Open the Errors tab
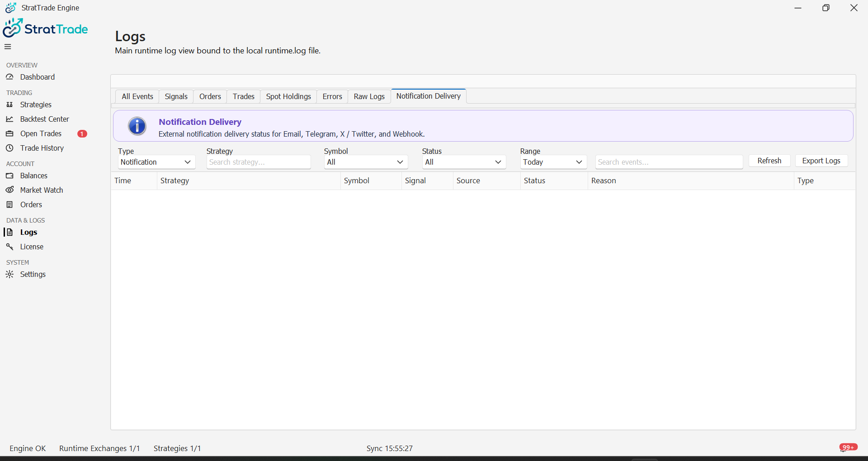 [332, 96]
